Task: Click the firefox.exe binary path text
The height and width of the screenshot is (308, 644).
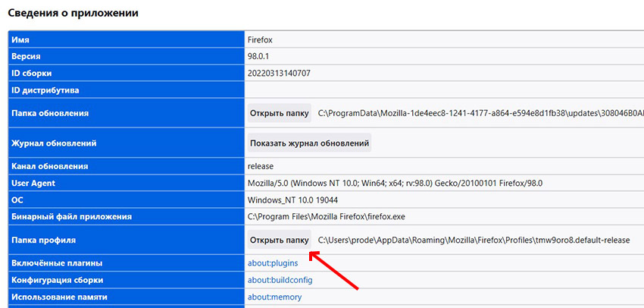Action: 327,217
